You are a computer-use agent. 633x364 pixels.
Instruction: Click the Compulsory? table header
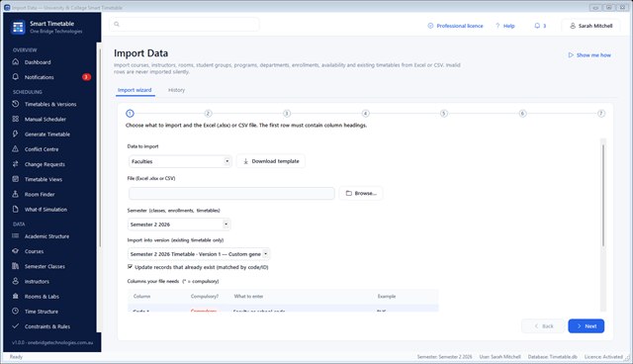click(205, 296)
